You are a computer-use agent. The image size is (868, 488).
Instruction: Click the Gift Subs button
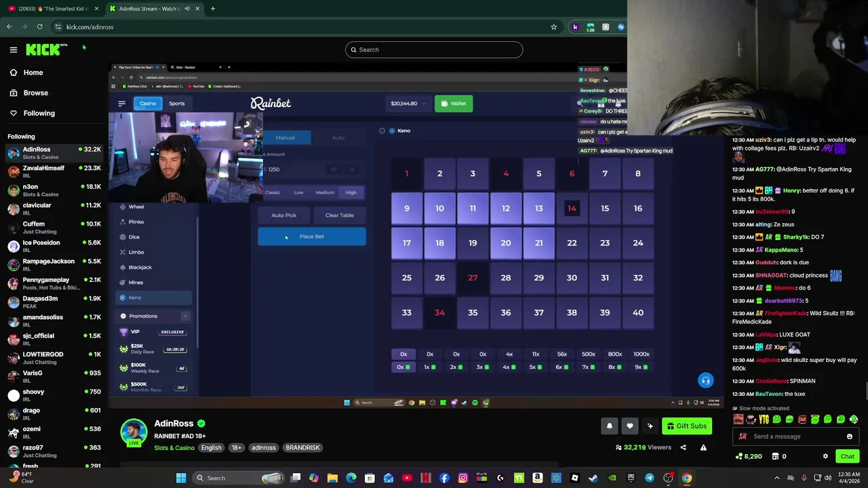click(686, 426)
